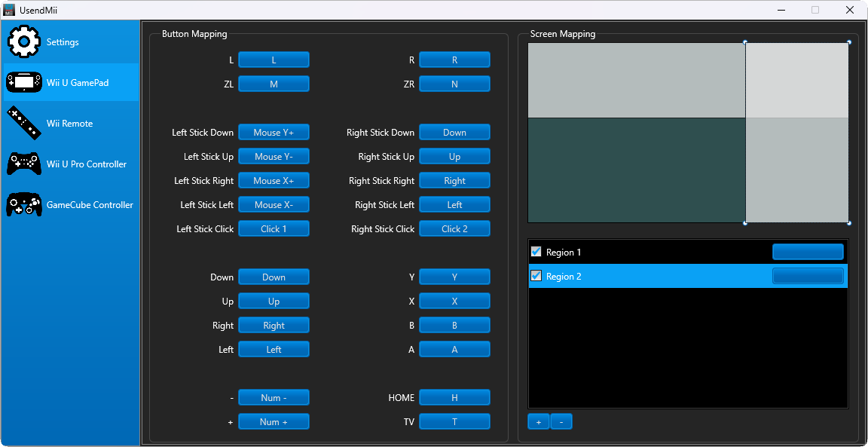Add a new screen region with plus button
The height and width of the screenshot is (447, 868).
pyautogui.click(x=538, y=422)
